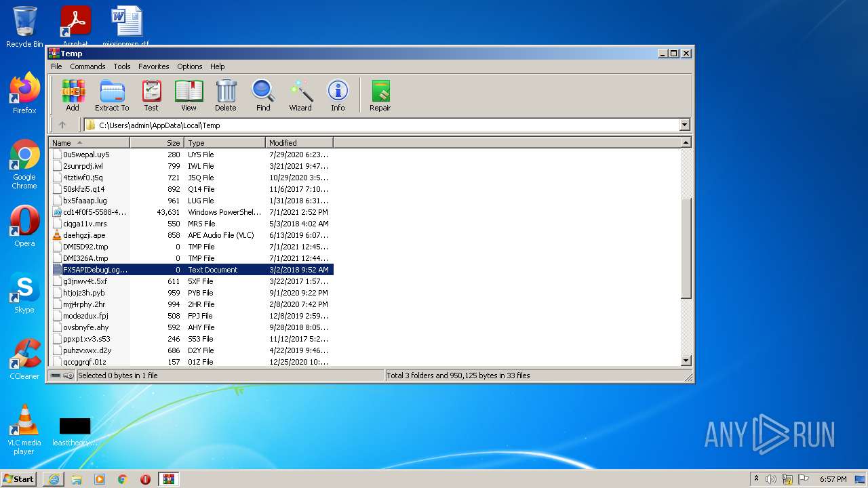The width and height of the screenshot is (868, 488).
Task: Open the Tools menu
Action: (122, 66)
